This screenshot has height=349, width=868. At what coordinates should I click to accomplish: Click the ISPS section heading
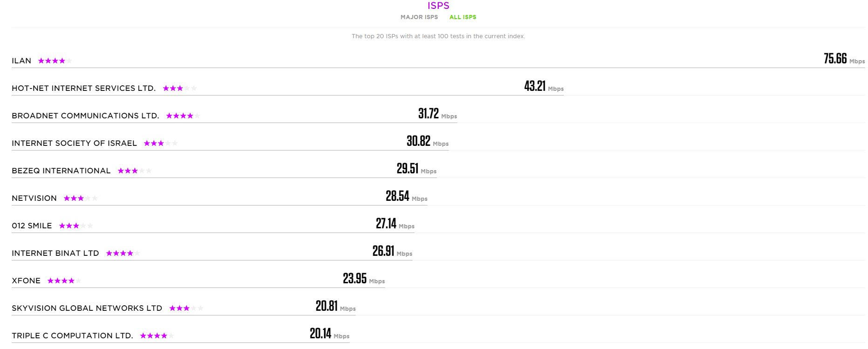(x=438, y=6)
